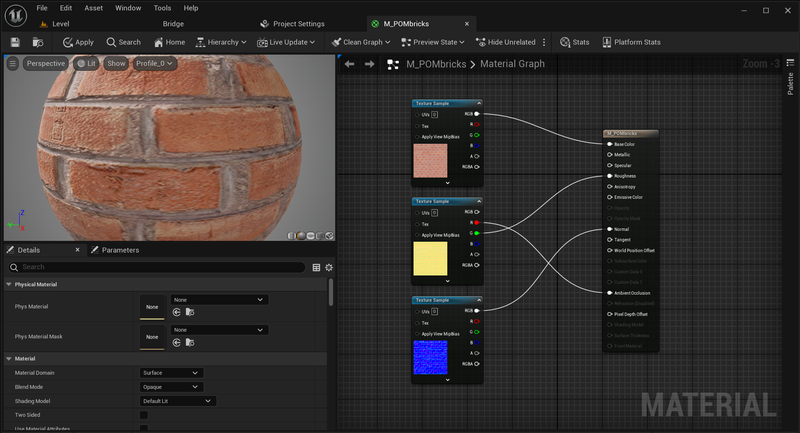Click the Unreal Engine logo icon

(x=16, y=15)
